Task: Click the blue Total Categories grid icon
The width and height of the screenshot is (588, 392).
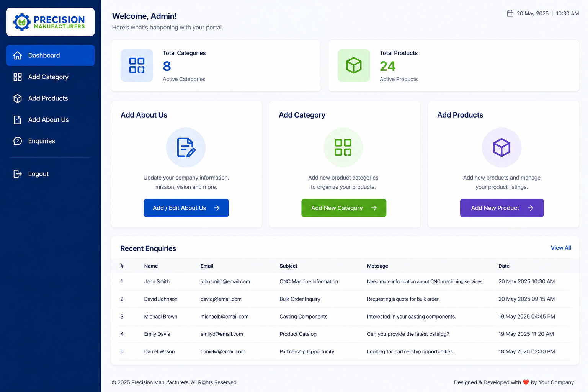Action: pyautogui.click(x=137, y=65)
